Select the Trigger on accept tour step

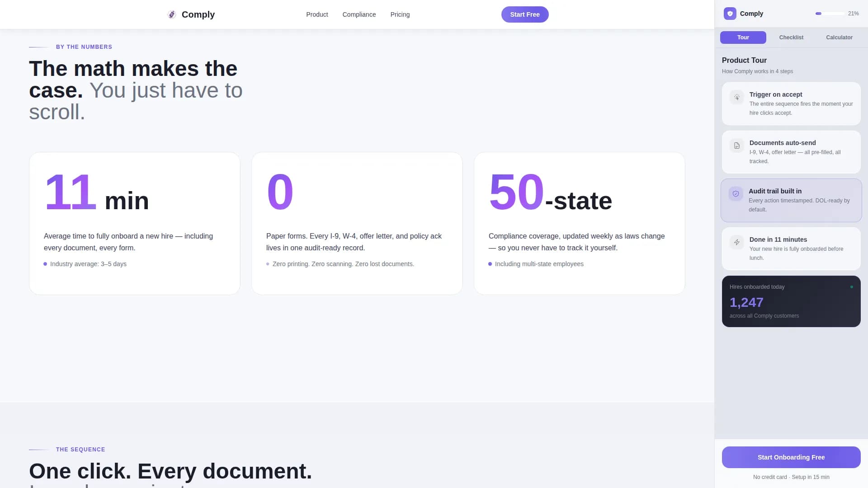click(791, 103)
